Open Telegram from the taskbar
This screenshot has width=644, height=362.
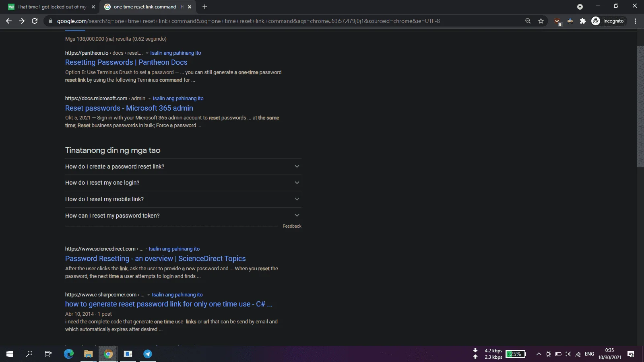tap(147, 354)
